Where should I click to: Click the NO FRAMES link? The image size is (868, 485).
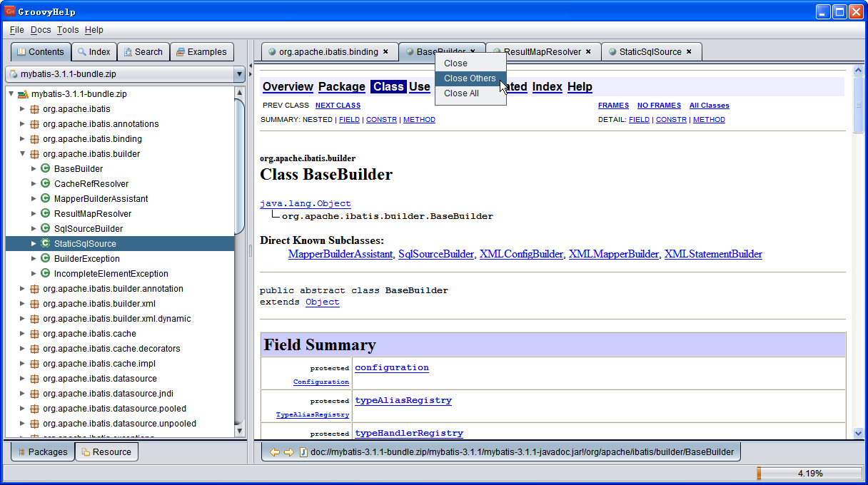(x=659, y=106)
